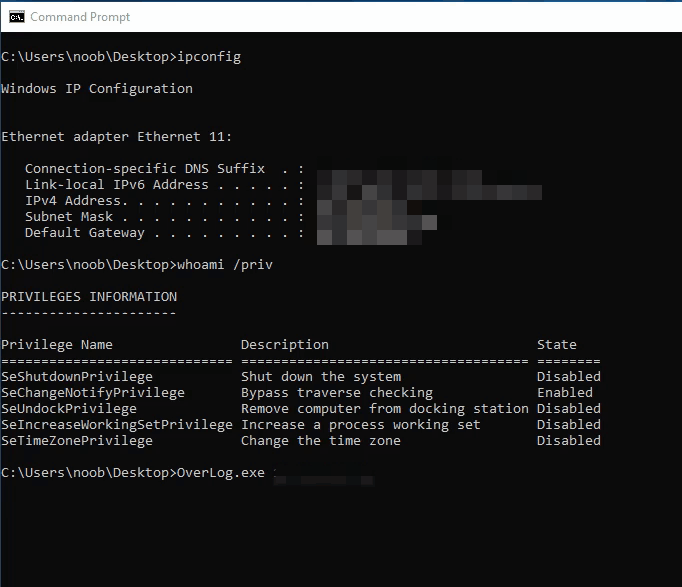The width and height of the screenshot is (682, 587).
Task: Click the "Privilege Name" column header
Action: [57, 345]
